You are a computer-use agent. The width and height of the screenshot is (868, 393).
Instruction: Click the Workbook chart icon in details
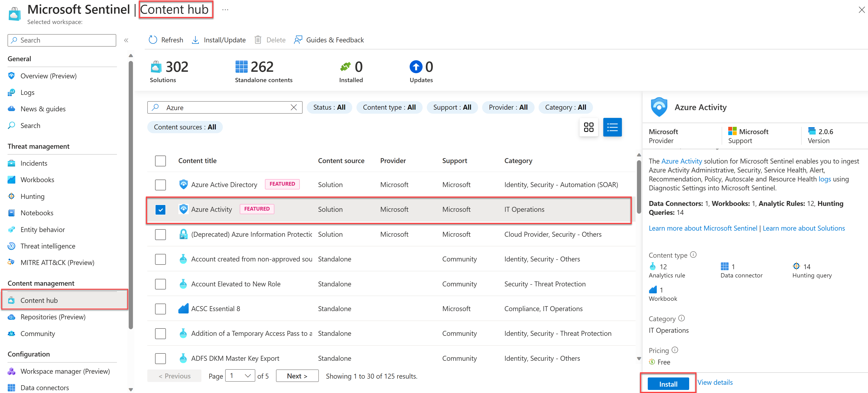653,289
